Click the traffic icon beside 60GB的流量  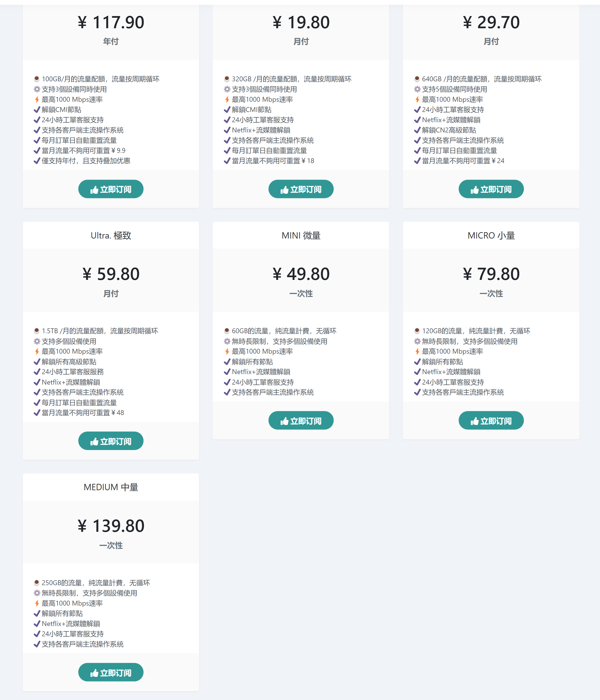[x=227, y=331]
